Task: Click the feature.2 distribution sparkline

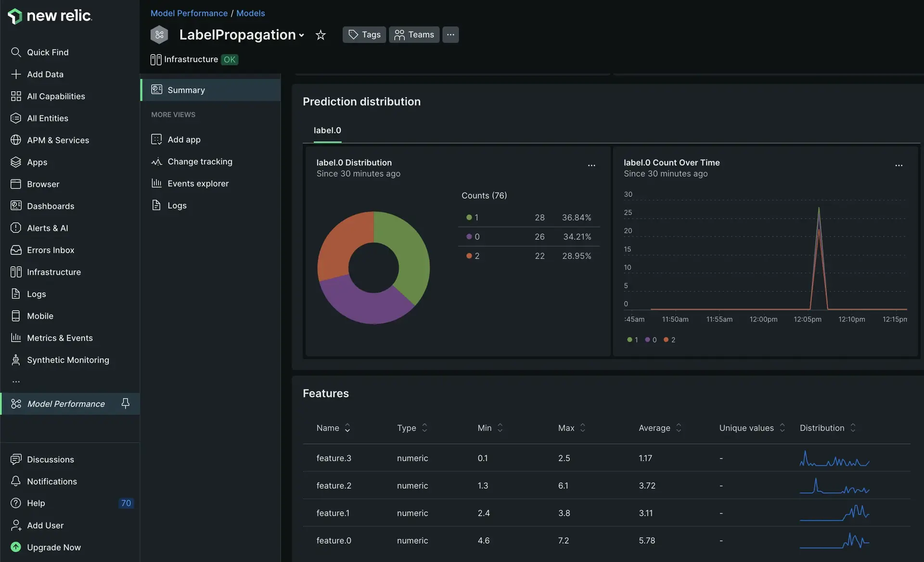Action: point(835,485)
